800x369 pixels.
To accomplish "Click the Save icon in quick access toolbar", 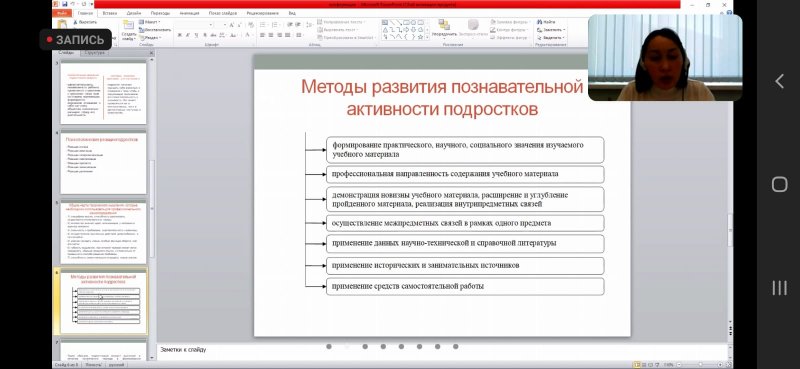I will pos(65,4).
